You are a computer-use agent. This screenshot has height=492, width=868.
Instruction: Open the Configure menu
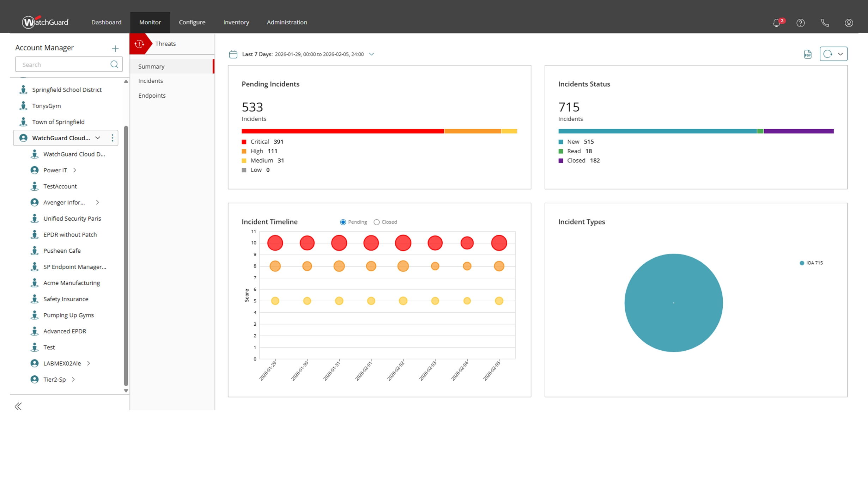point(192,22)
